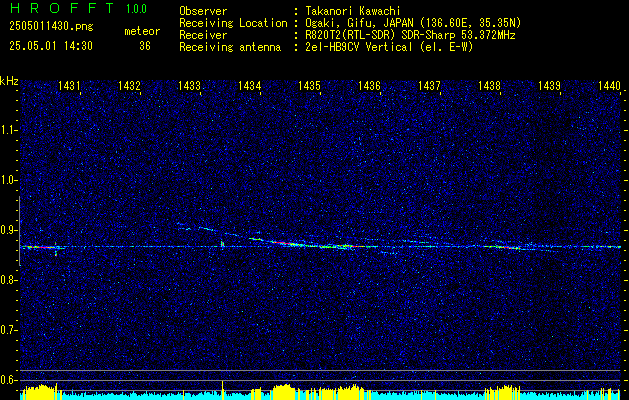The width and height of the screenshot is (629, 400).
Task: Select the filename 2505011430.png
Action: click(51, 27)
